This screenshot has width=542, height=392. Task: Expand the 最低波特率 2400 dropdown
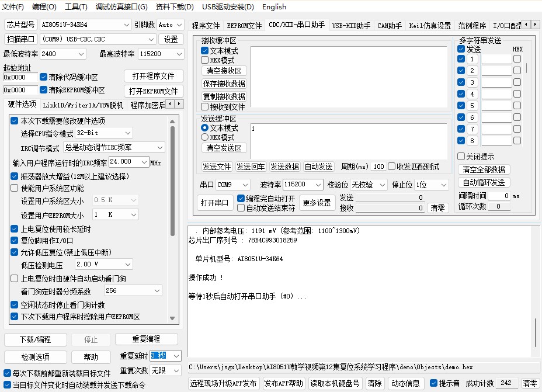81,54
